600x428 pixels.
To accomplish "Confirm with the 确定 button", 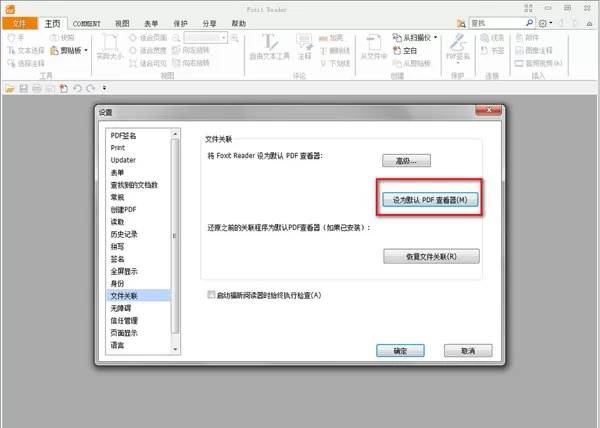I will (400, 350).
